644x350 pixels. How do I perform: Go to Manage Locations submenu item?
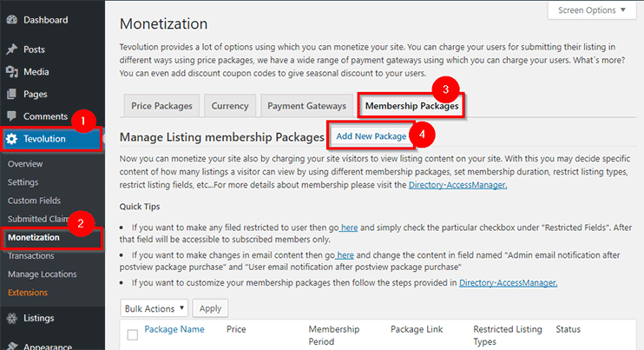[x=43, y=274]
